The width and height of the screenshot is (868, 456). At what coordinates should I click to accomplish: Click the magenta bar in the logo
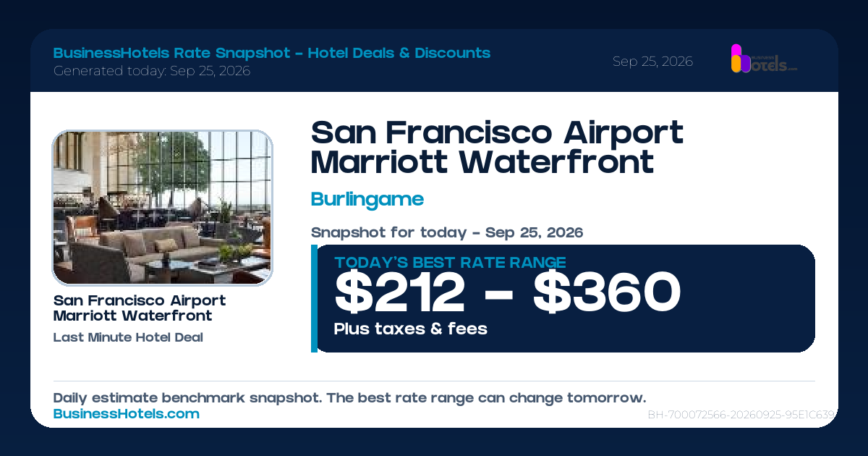(x=736, y=51)
